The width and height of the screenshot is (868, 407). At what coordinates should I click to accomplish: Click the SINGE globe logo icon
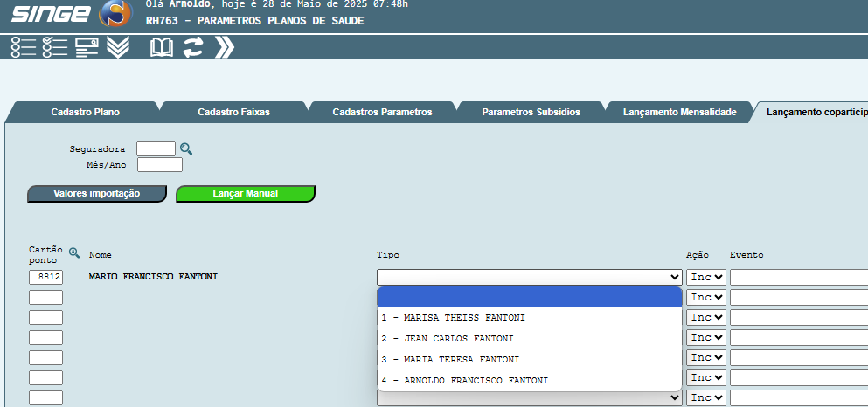click(x=115, y=14)
